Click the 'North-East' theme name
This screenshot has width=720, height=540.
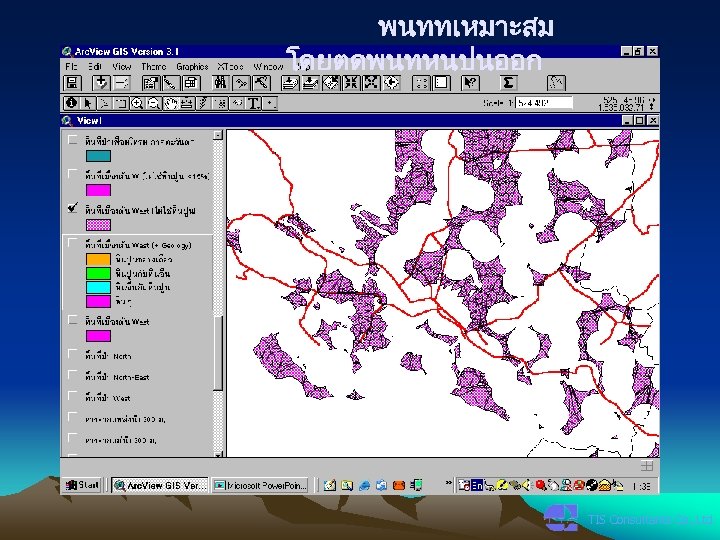coord(117,377)
